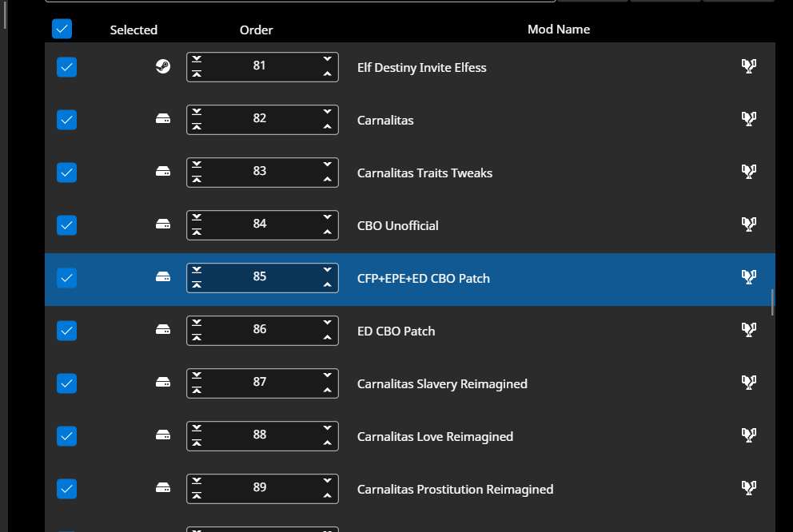Click the achievements trophy icon for ED CBO Patch
The height and width of the screenshot is (532, 793).
point(748,330)
